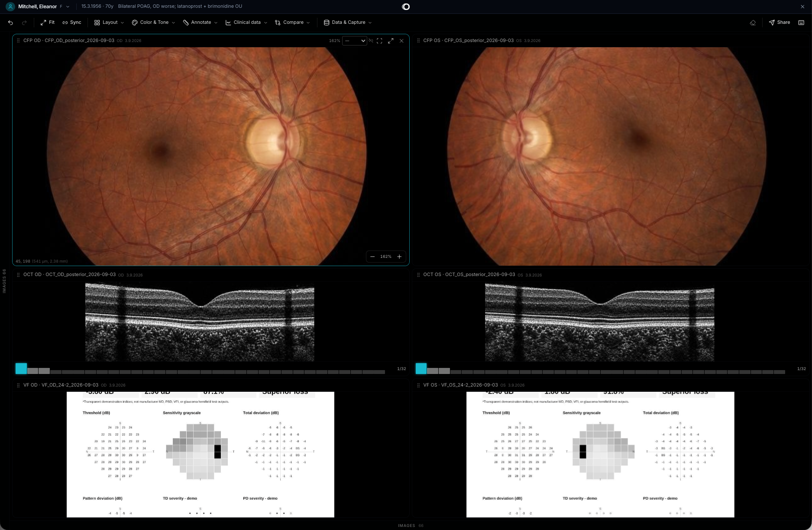
Task: Click the drag handle of CFP OD pane
Action: pos(18,40)
